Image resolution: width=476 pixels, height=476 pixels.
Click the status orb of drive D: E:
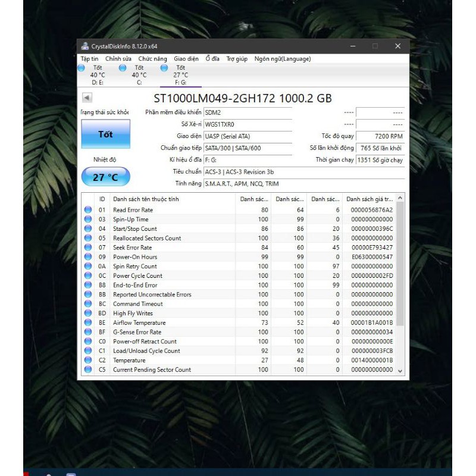click(x=82, y=68)
